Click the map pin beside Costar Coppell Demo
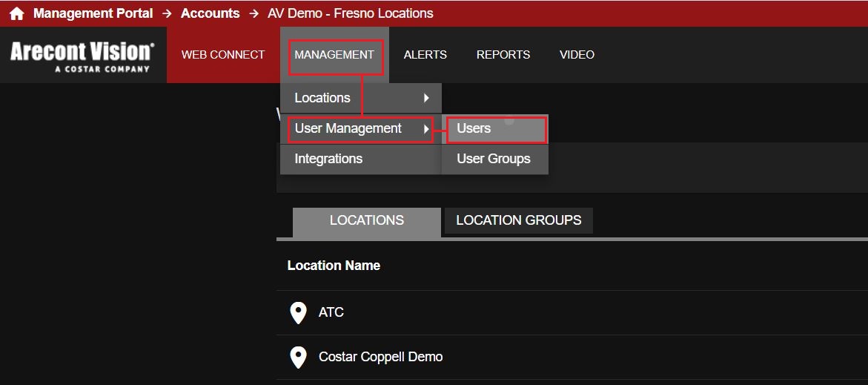The width and height of the screenshot is (868, 385). [x=299, y=357]
